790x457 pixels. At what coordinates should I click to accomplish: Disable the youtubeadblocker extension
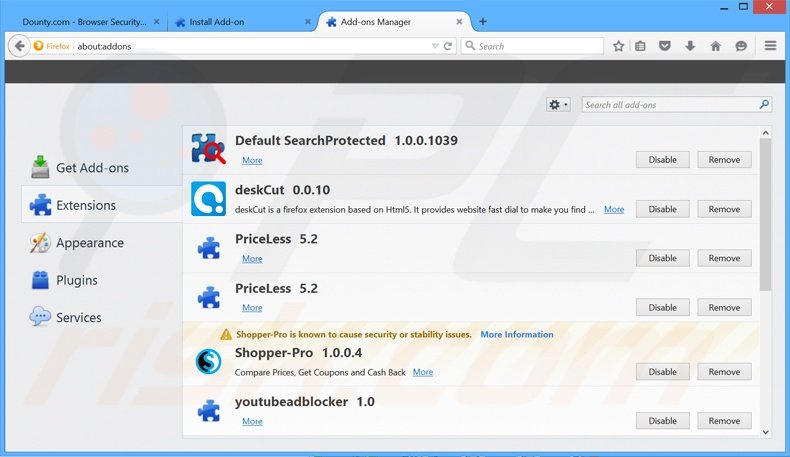click(x=663, y=421)
